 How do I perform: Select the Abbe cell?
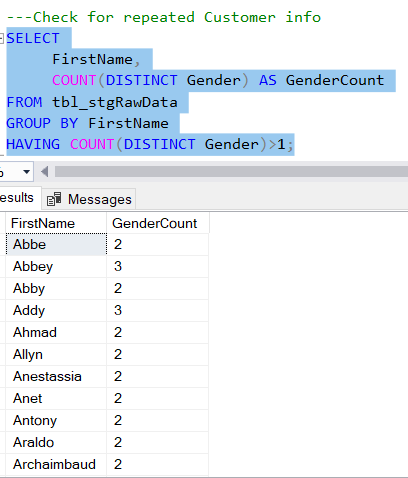(x=56, y=244)
